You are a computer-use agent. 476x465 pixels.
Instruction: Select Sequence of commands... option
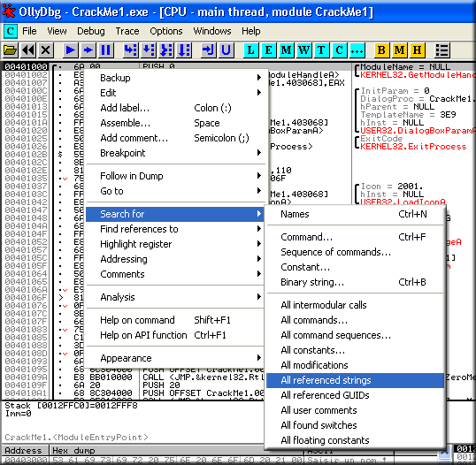pyautogui.click(x=355, y=252)
